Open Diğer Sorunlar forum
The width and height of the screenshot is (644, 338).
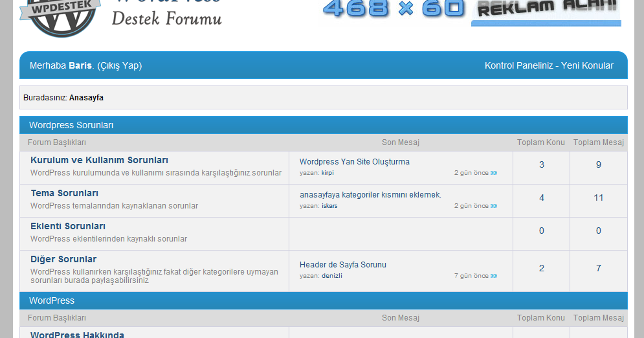pyautogui.click(x=63, y=259)
